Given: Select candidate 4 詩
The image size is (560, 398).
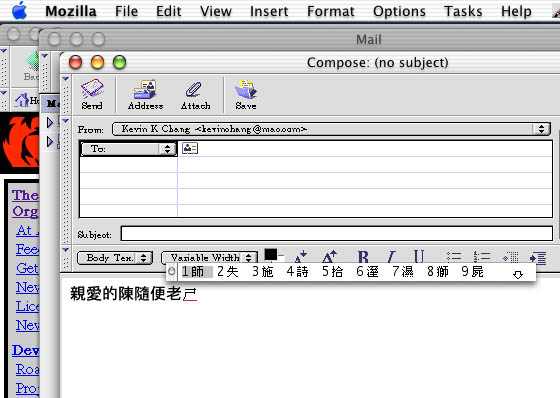Looking at the screenshot, I should 298,272.
